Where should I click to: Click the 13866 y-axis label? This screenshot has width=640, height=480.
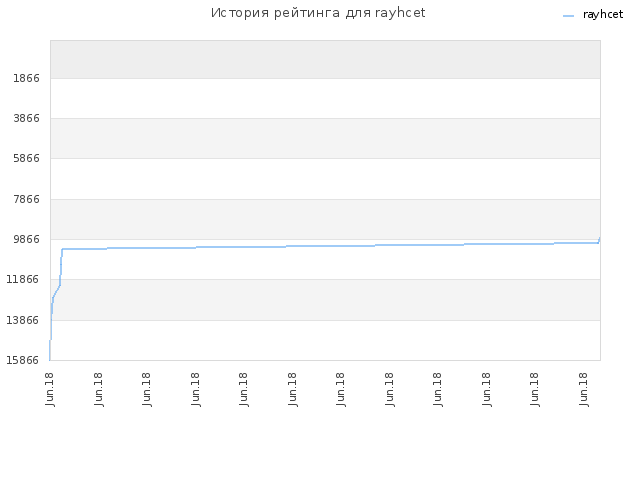23,320
